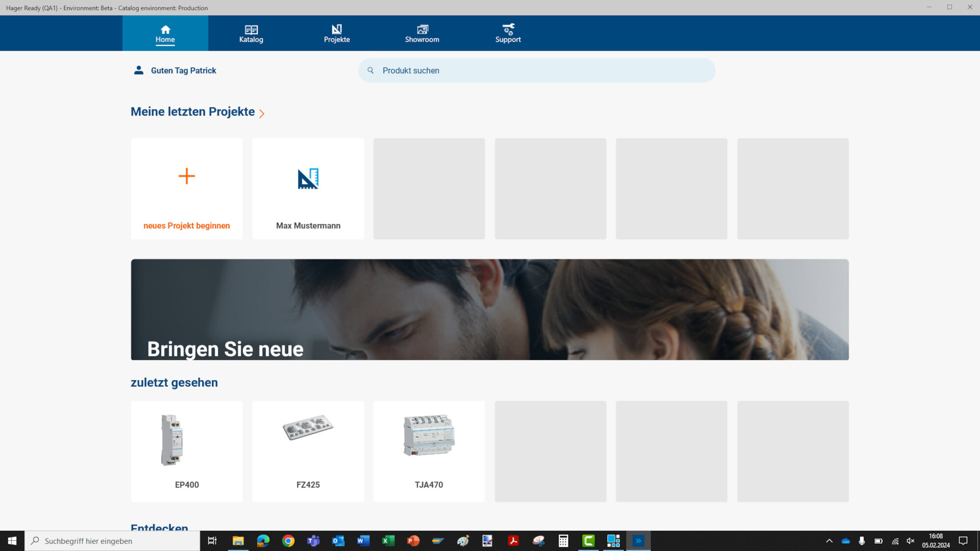Click neues Projekt beginnen label
980x551 pixels.
[x=187, y=225]
